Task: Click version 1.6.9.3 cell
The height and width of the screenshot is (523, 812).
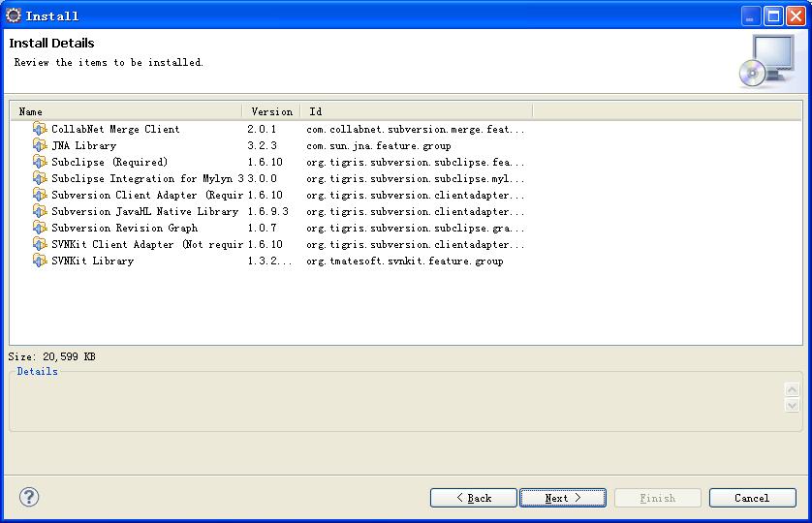Action: [267, 212]
